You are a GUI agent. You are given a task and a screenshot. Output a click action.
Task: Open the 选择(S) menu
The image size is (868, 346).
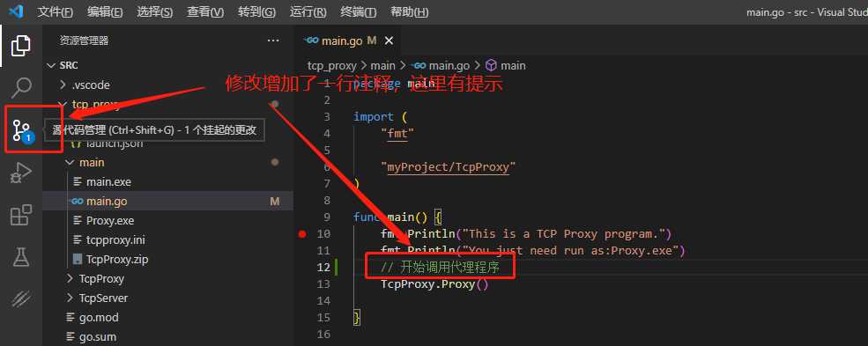pyautogui.click(x=154, y=11)
